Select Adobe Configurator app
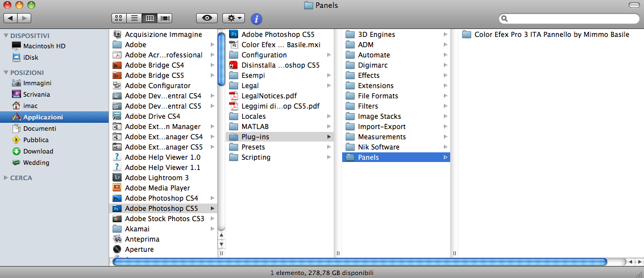This screenshot has height=278, width=644. point(163,85)
